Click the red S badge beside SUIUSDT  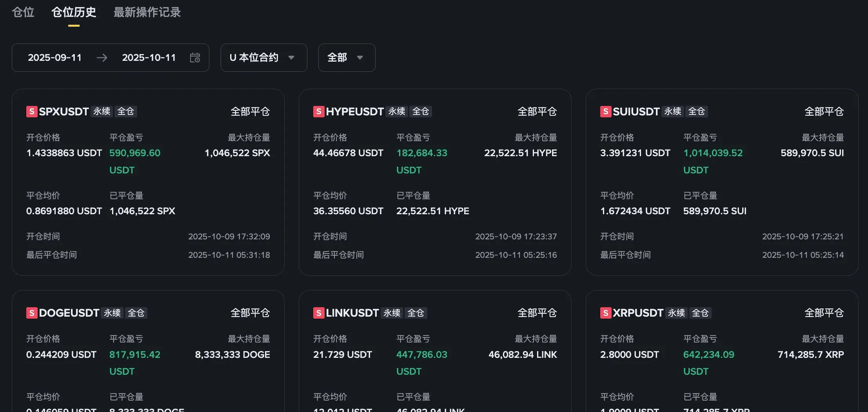click(606, 111)
